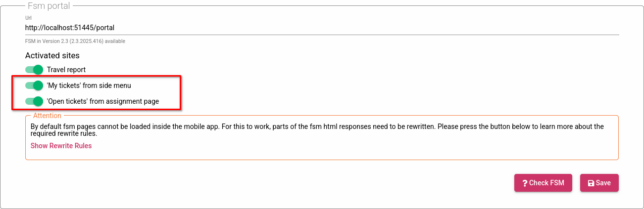Click the orange Attention legend
644x209 pixels.
click(47, 116)
